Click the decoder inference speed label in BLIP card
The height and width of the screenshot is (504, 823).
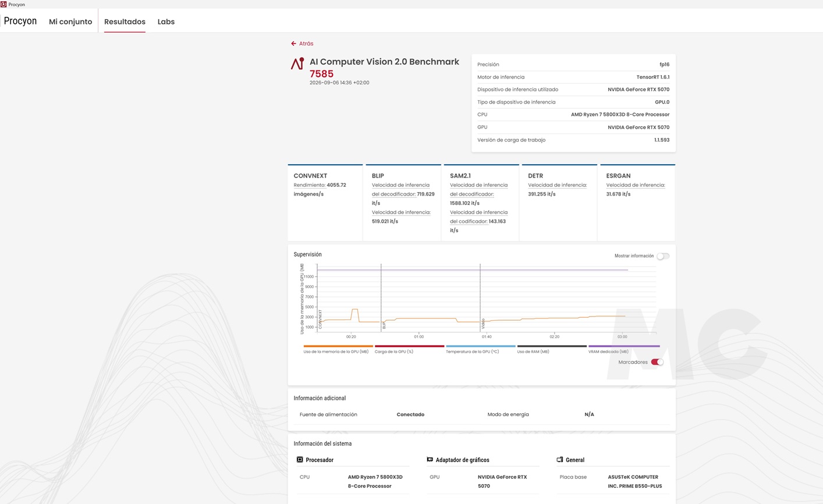point(400,190)
